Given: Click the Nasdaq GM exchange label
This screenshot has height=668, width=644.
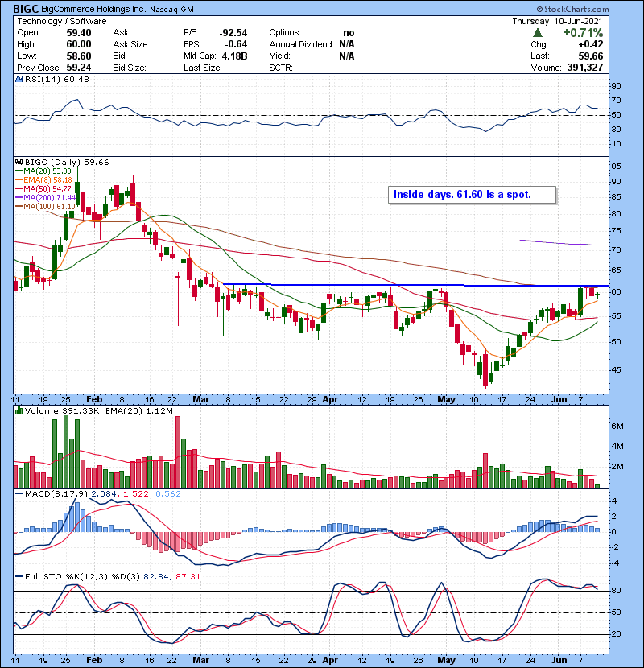Looking at the screenshot, I should [171, 10].
